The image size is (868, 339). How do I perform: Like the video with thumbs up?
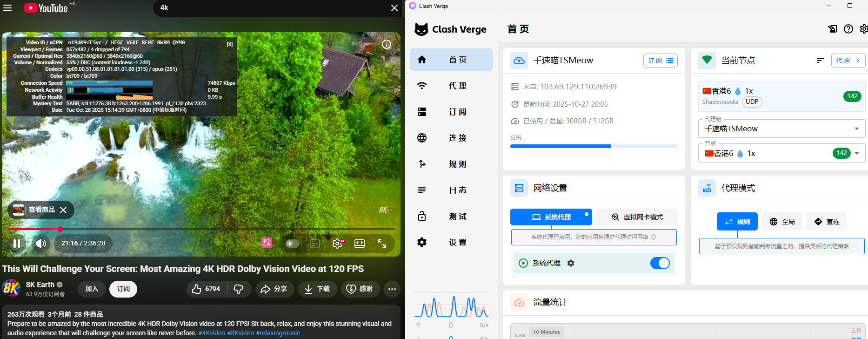pos(206,289)
